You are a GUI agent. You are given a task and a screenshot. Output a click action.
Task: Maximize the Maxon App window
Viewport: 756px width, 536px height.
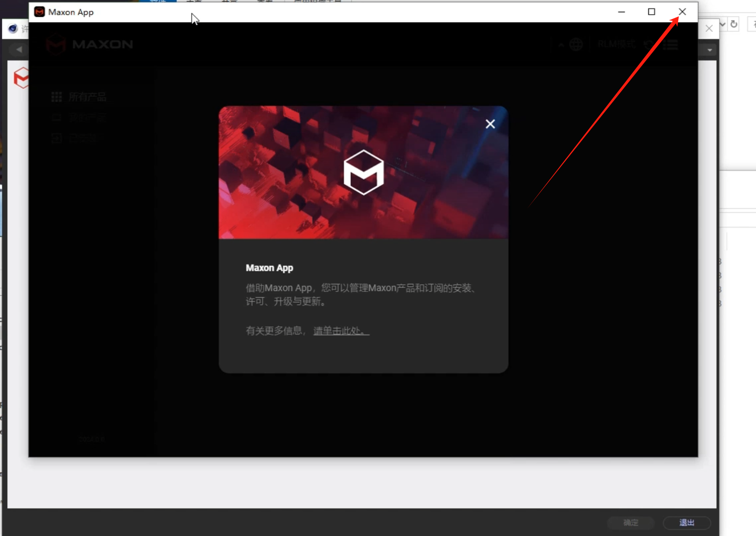click(652, 12)
